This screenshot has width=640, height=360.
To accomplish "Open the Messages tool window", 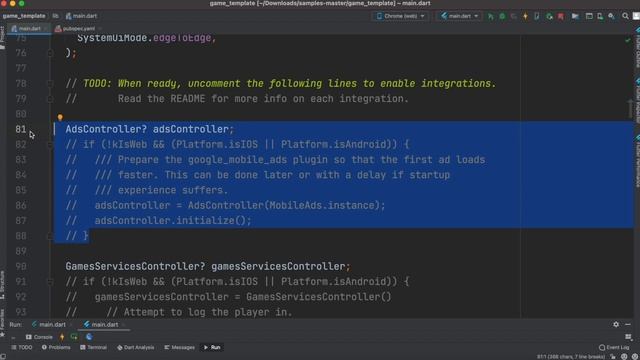I will [179, 348].
